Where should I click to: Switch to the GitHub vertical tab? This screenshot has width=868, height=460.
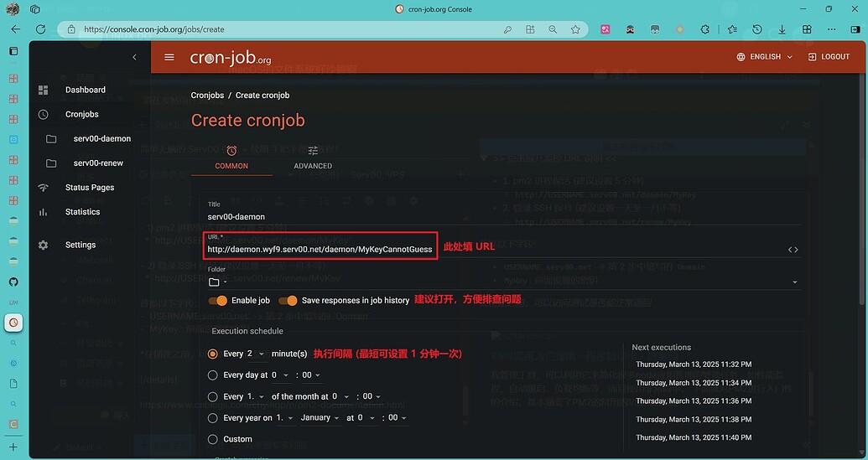pos(14,282)
